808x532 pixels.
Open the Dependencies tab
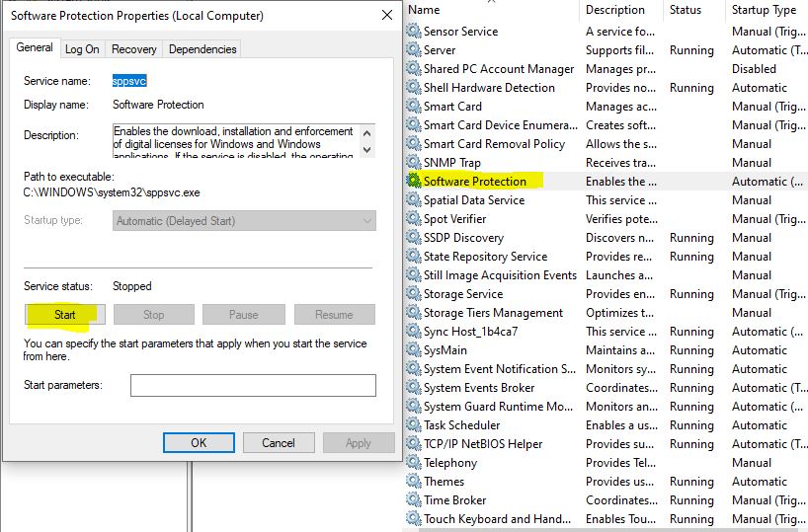(202, 49)
